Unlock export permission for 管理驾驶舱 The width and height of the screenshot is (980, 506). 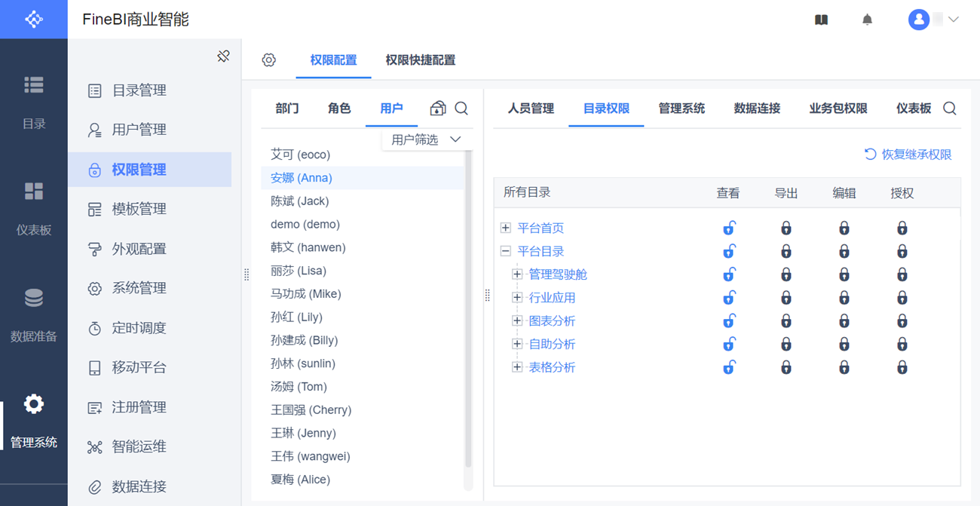click(786, 274)
